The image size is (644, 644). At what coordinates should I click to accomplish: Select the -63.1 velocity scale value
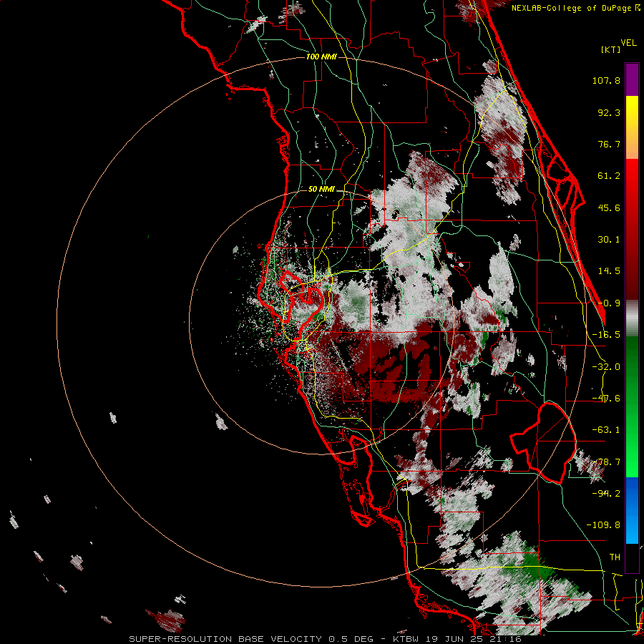click(x=606, y=430)
